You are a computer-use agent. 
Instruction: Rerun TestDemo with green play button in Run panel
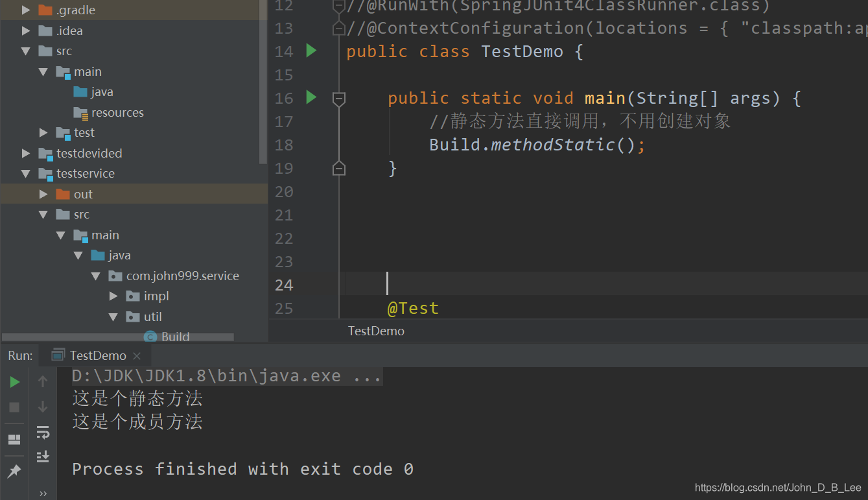point(14,382)
